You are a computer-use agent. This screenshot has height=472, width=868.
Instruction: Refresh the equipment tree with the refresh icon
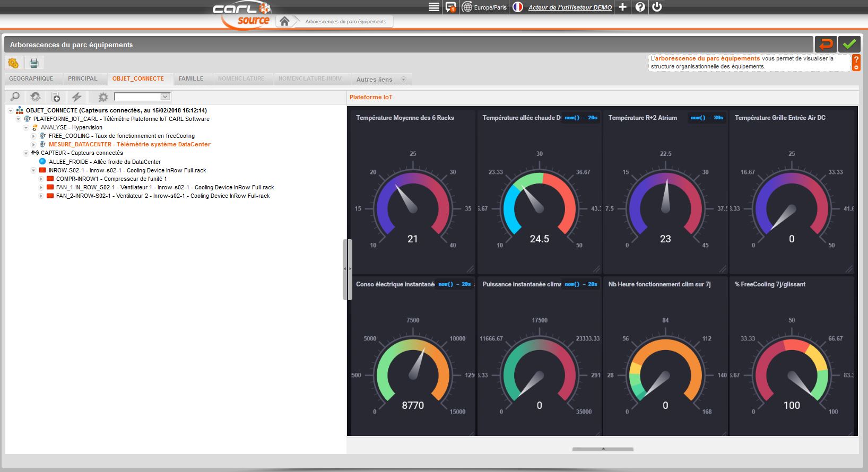click(x=36, y=97)
